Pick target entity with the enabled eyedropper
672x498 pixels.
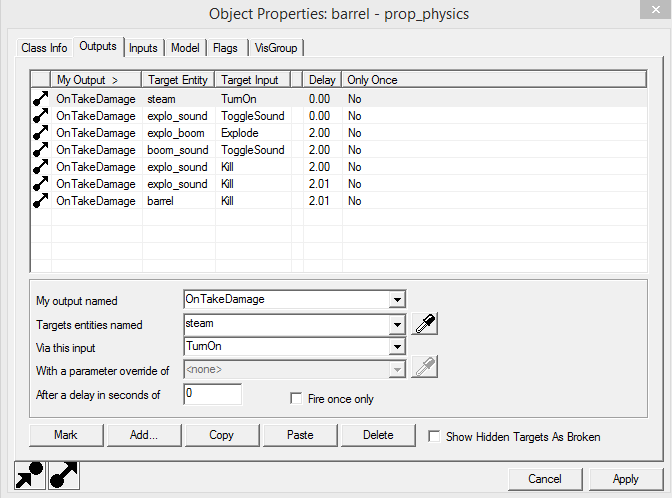coord(424,324)
